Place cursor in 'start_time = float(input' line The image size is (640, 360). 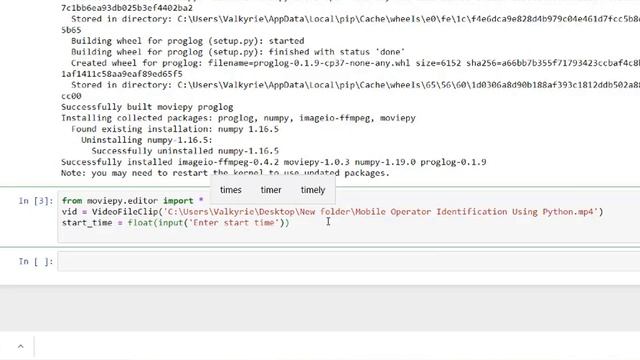point(176,223)
